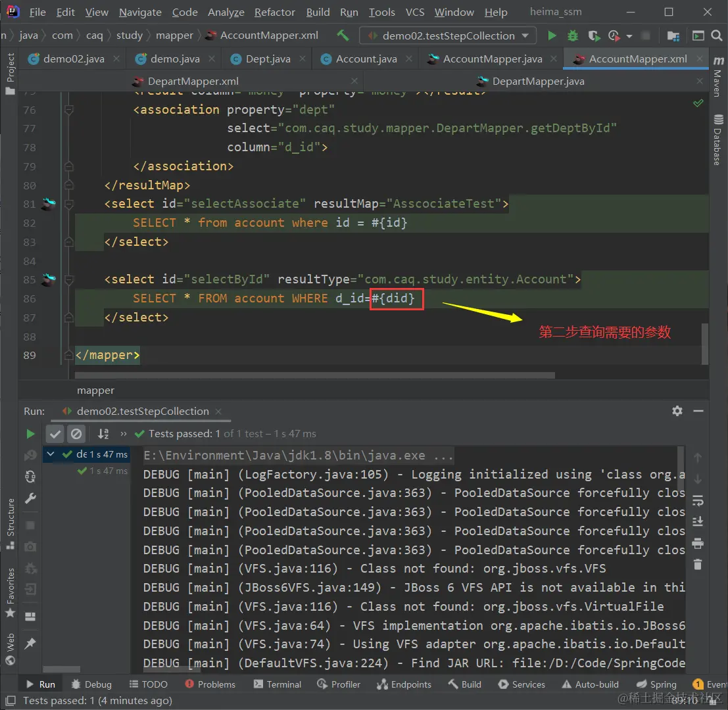Open Web tool window
This screenshot has width=728, height=710.
click(x=10, y=649)
